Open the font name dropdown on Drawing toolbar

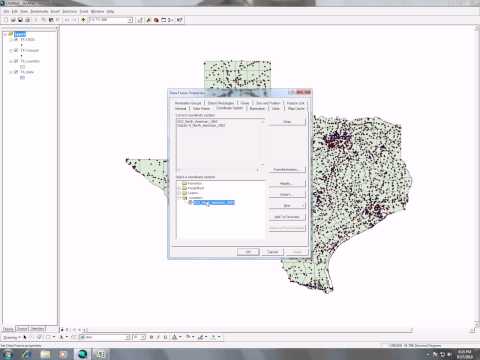click(127, 337)
